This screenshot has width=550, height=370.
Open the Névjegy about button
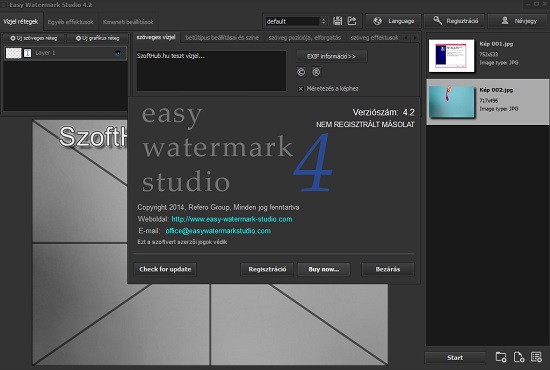tap(518, 21)
